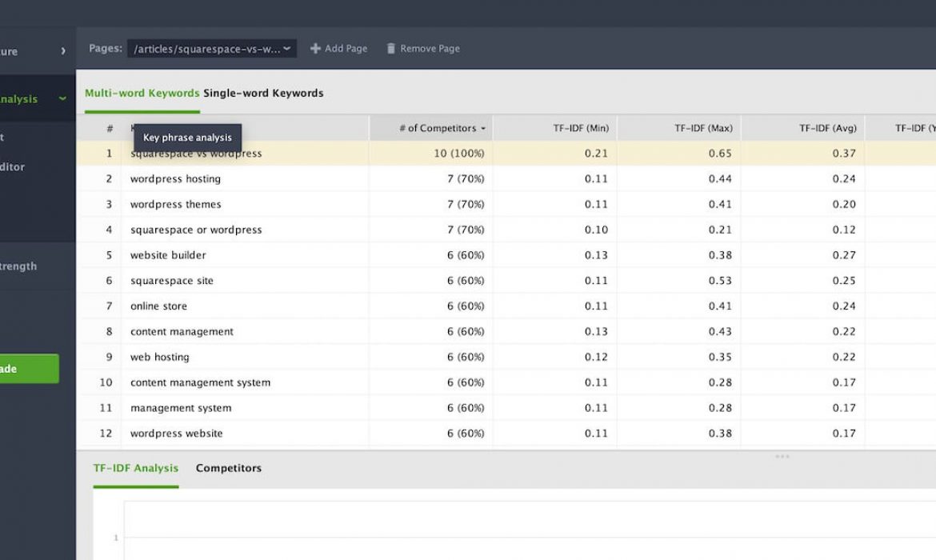Open the sidebar item ending in 'trength'
This screenshot has width=936, height=560.
click(x=18, y=266)
